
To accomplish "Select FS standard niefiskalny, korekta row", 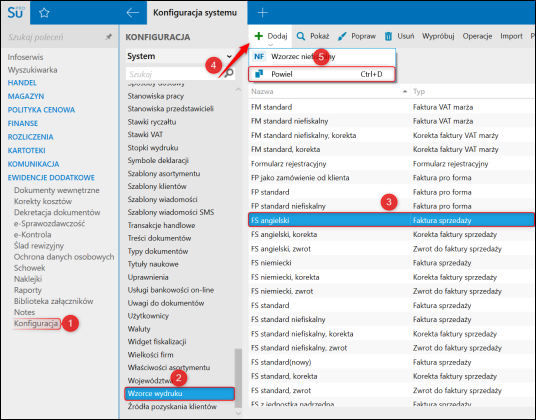I will coord(391,334).
